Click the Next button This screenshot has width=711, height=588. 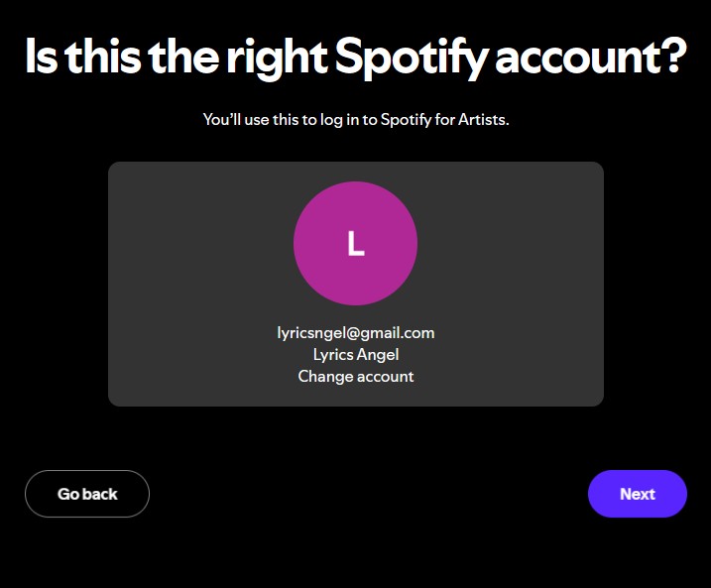637,494
